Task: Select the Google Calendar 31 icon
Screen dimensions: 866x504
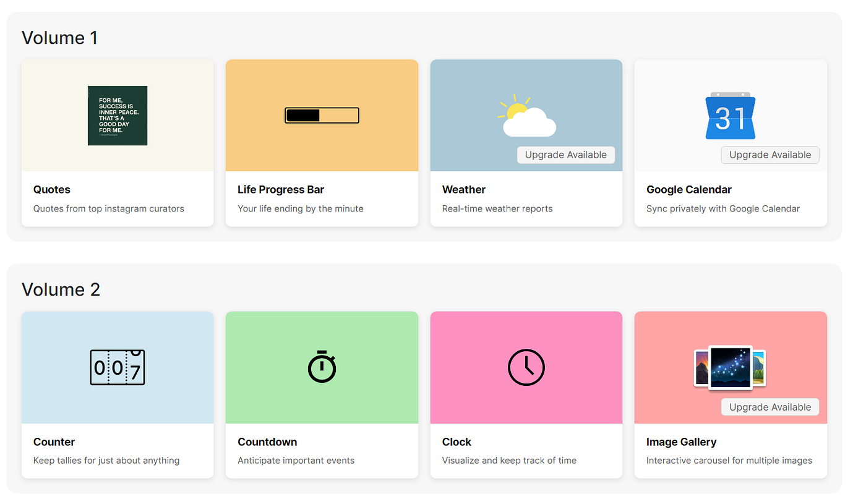Action: click(730, 116)
